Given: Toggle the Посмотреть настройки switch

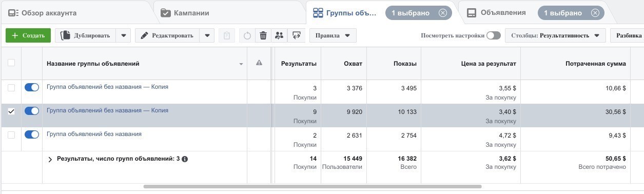Looking at the screenshot, I should 494,35.
